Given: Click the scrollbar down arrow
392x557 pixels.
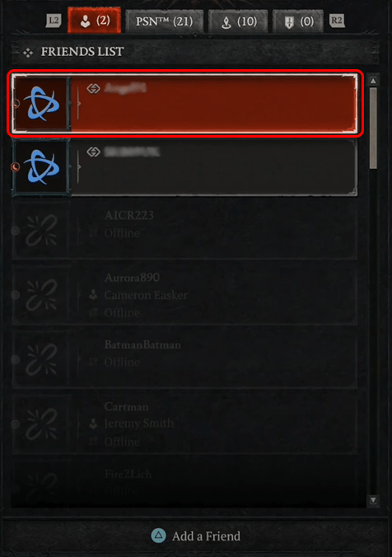Looking at the screenshot, I should pyautogui.click(x=373, y=500).
